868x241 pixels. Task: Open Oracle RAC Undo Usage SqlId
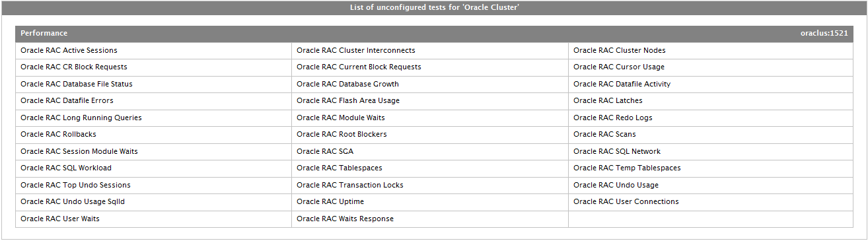(73, 201)
